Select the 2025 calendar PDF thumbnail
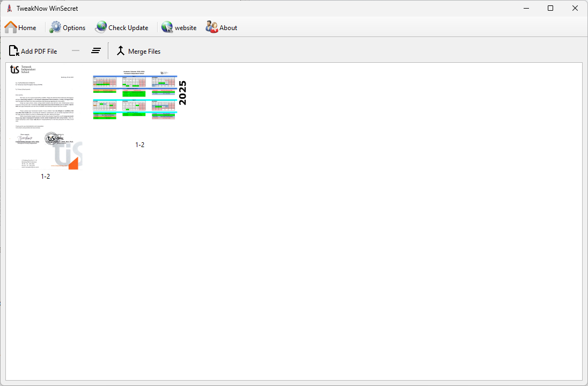The height and width of the screenshot is (386, 588). 139,98
